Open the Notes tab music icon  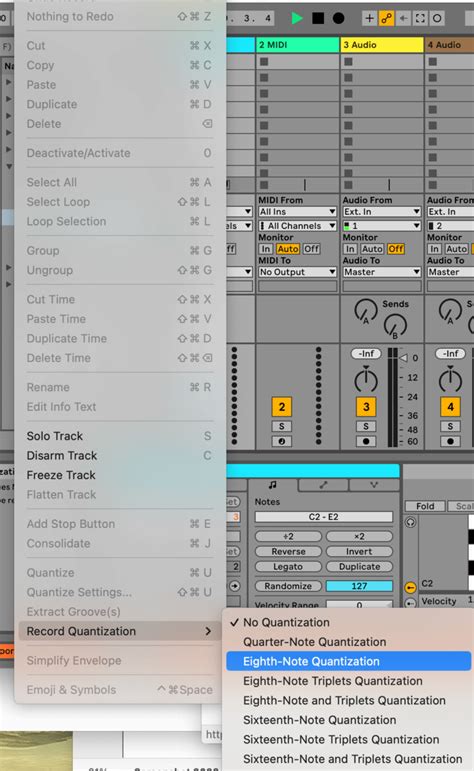coord(273,485)
